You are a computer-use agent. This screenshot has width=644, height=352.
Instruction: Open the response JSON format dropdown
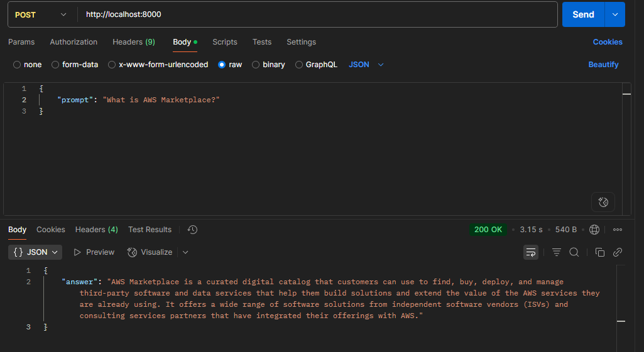[x=35, y=252]
